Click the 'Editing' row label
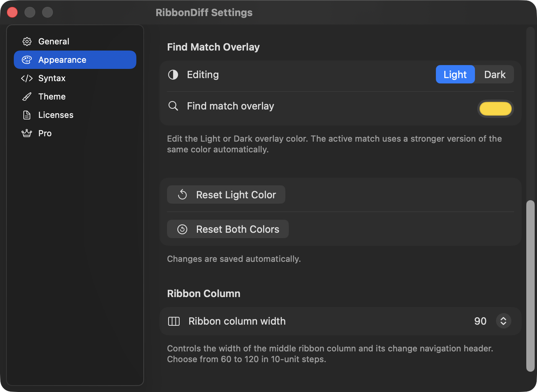Viewport: 537px width, 392px height. coord(203,75)
